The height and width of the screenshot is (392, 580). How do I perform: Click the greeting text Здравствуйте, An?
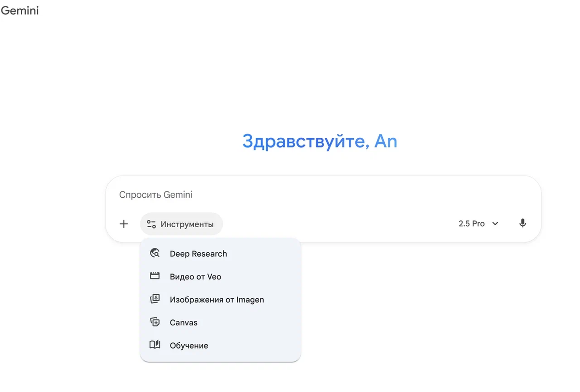pyautogui.click(x=319, y=141)
